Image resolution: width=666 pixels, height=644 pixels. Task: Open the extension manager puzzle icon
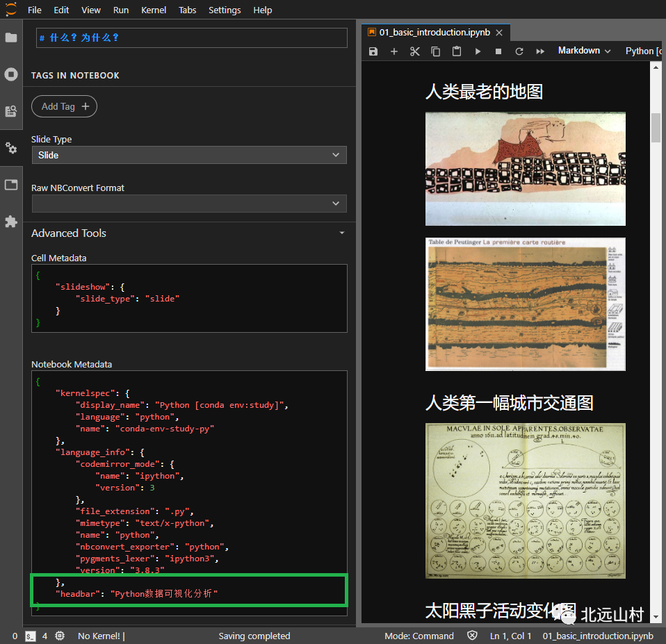(x=11, y=221)
